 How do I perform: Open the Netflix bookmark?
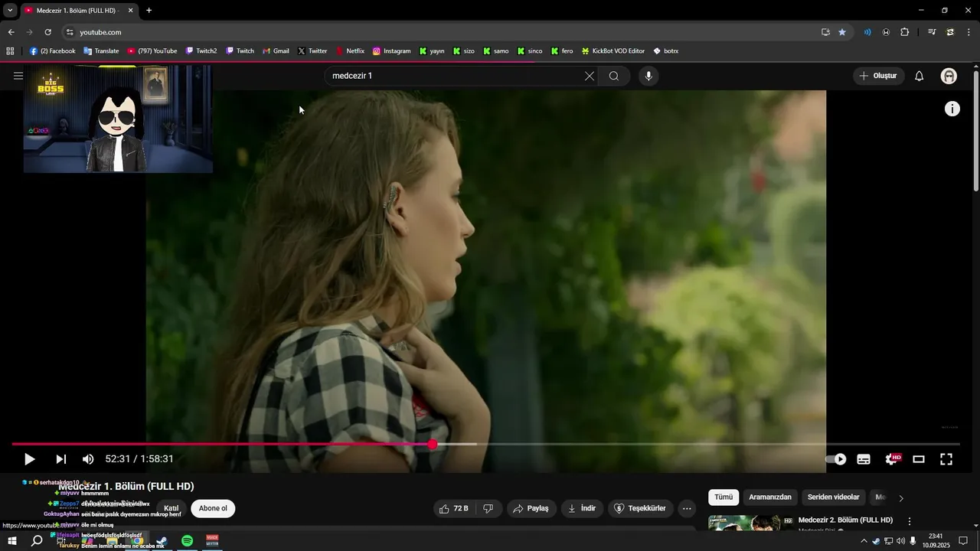click(x=350, y=51)
